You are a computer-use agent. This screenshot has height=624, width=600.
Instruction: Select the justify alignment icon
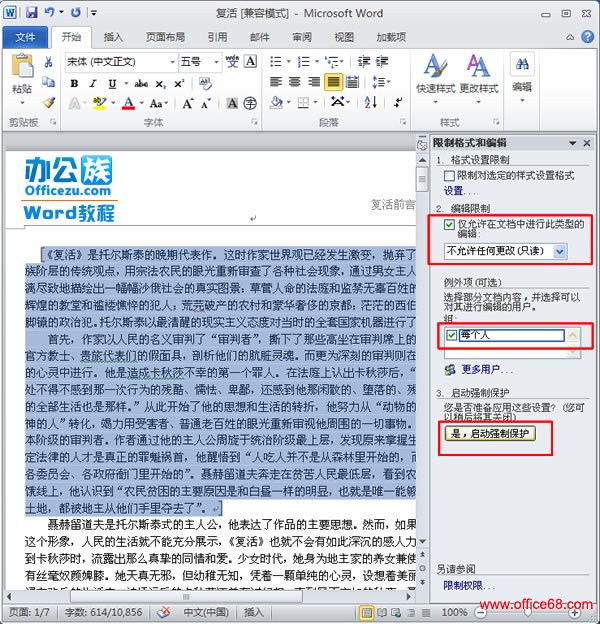click(333, 82)
